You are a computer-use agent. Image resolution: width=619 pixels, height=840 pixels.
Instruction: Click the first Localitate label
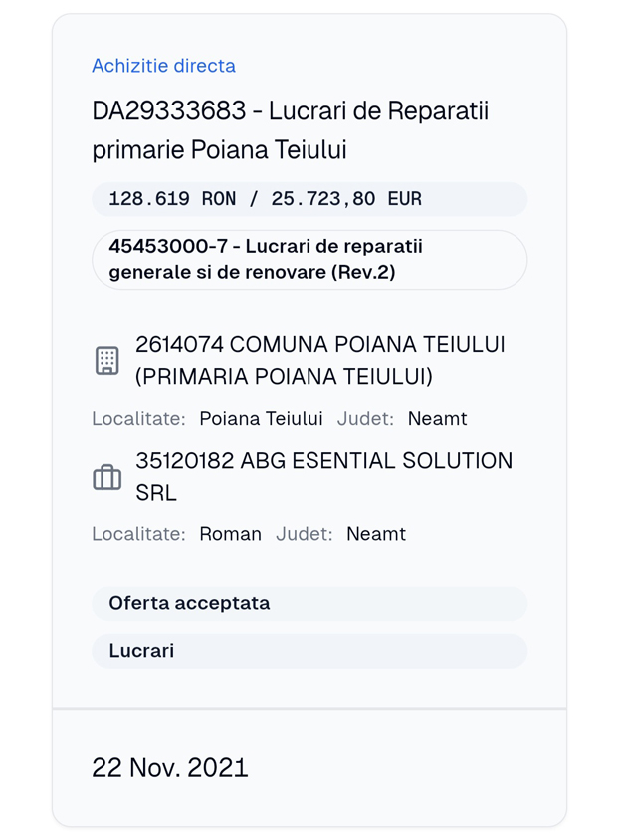(x=139, y=419)
